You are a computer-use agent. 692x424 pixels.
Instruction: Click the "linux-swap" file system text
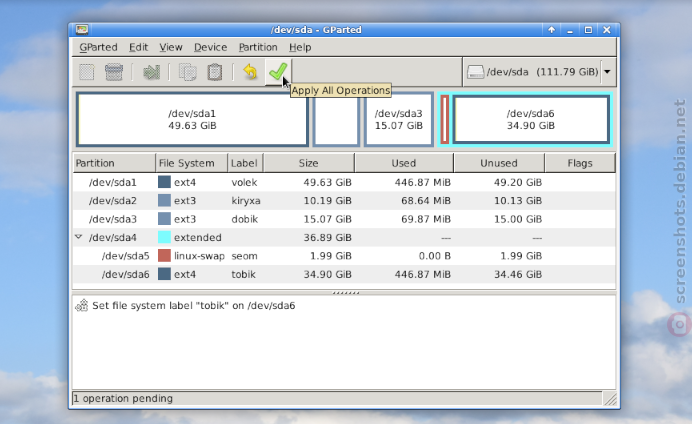199,256
